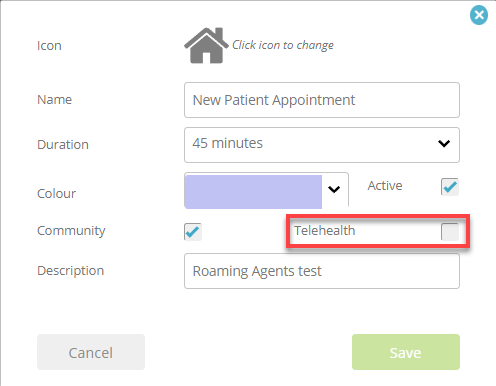Click the Description label text
This screenshot has height=386, width=496.
point(70,271)
